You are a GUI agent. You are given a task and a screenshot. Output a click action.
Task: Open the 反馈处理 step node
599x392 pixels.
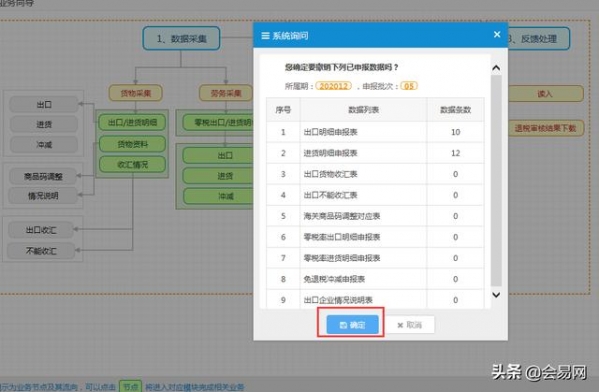point(539,39)
